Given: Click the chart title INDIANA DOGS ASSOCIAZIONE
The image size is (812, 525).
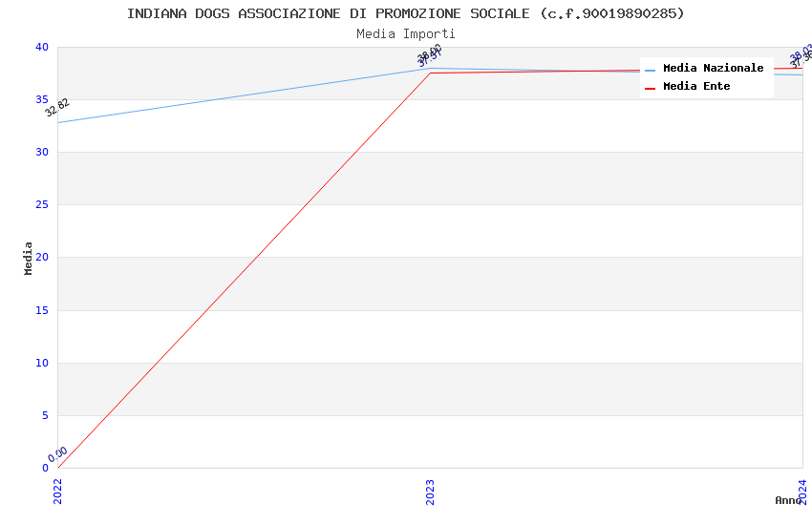Looking at the screenshot, I should [405, 13].
